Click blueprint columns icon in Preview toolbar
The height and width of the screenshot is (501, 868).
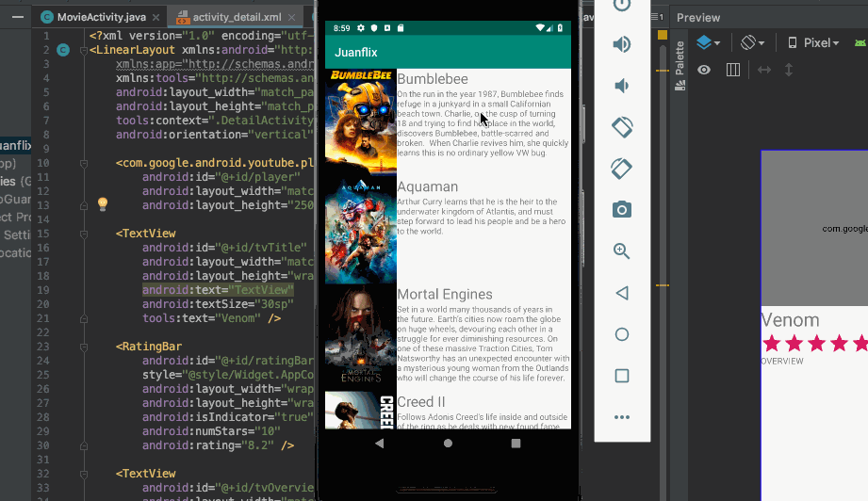pyautogui.click(x=733, y=70)
